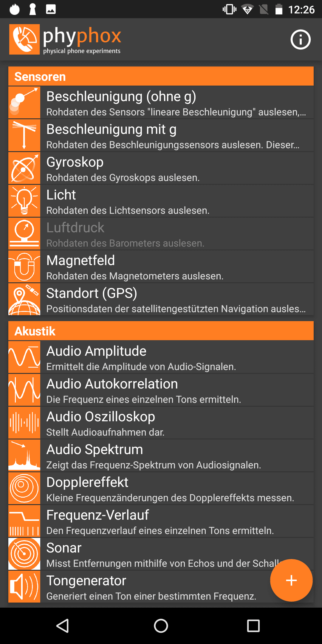Screen dimensions: 322x644
Task: Tap the Tongenerator speaker icon
Action: (x=24, y=587)
